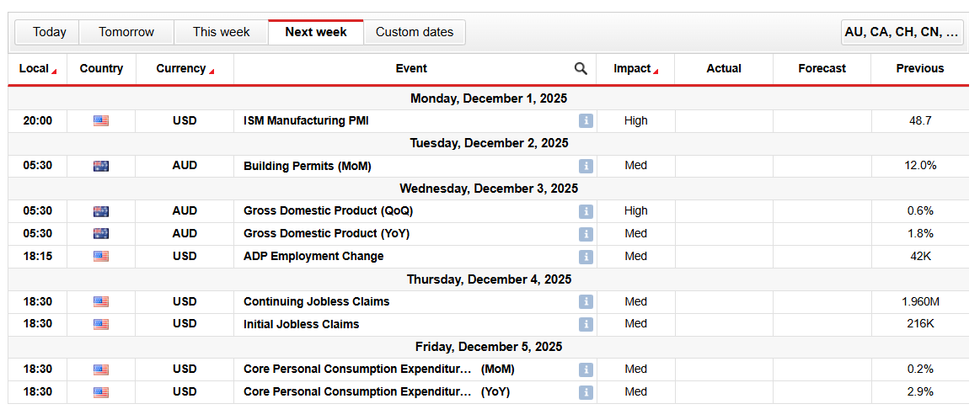Open info icon for Continuing Jobless Claims
This screenshot has height=420, width=980.
click(586, 302)
